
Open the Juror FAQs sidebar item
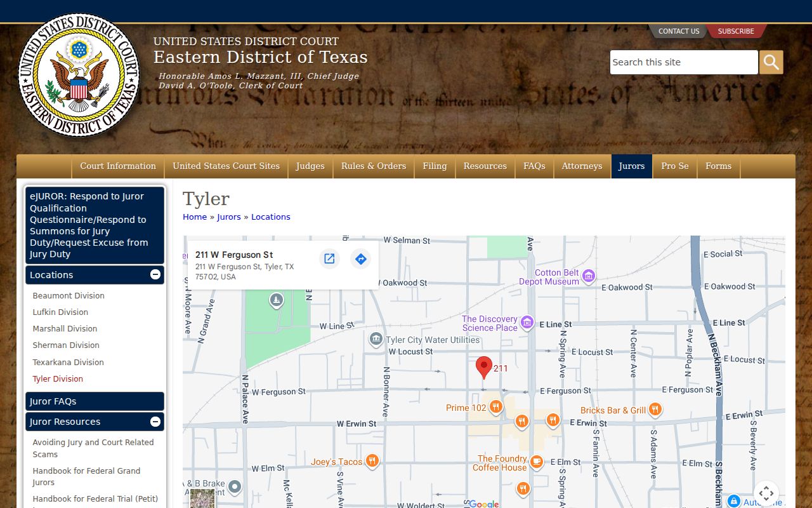coord(95,401)
